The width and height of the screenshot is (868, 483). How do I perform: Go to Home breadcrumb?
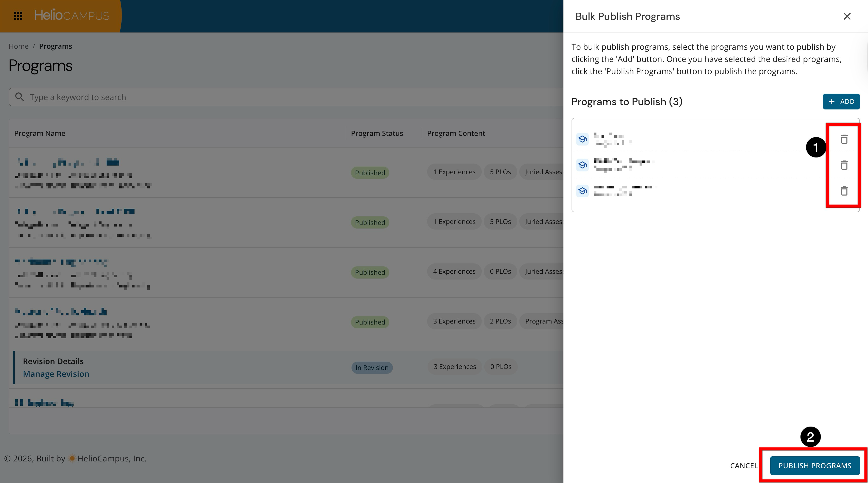(x=19, y=46)
